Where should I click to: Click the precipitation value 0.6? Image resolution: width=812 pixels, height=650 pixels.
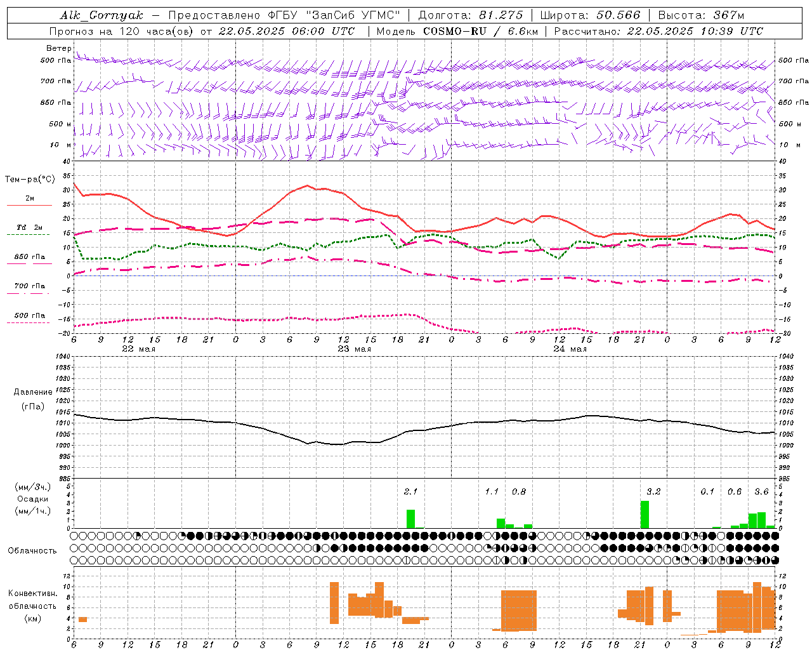735,492
